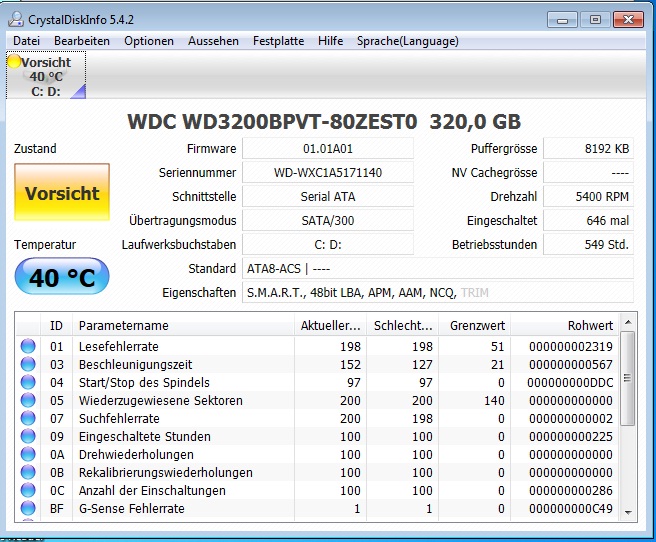Click the Laufwerksbuchstaben field C: D:

(328, 244)
